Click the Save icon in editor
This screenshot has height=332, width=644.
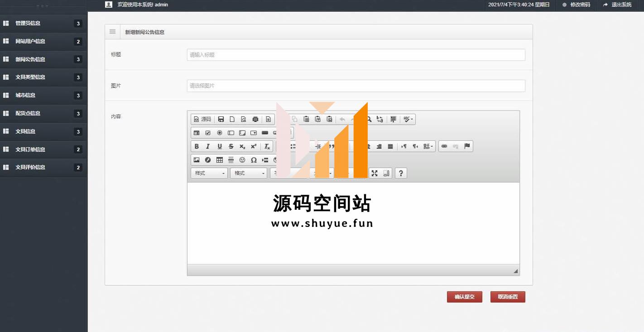[x=221, y=119]
